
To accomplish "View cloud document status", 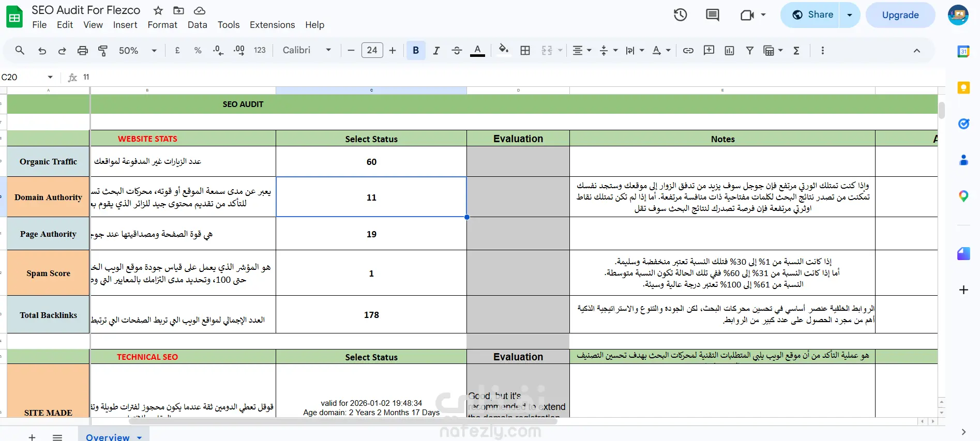I will (199, 10).
